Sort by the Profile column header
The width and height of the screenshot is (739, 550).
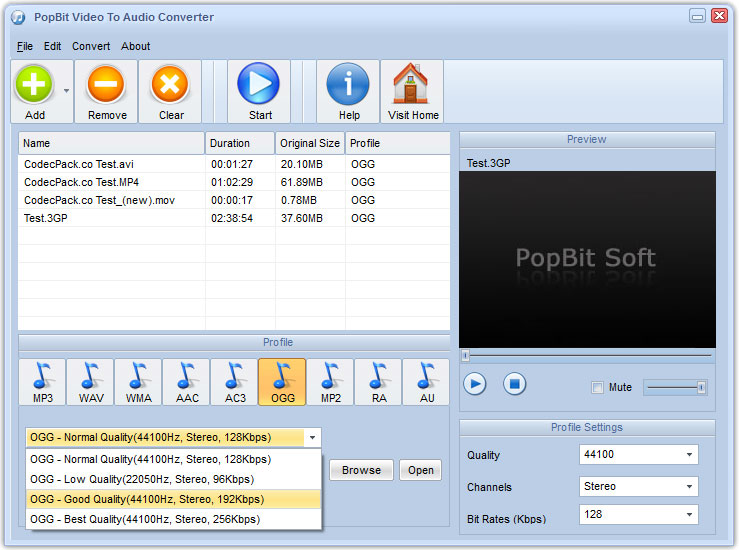click(398, 143)
